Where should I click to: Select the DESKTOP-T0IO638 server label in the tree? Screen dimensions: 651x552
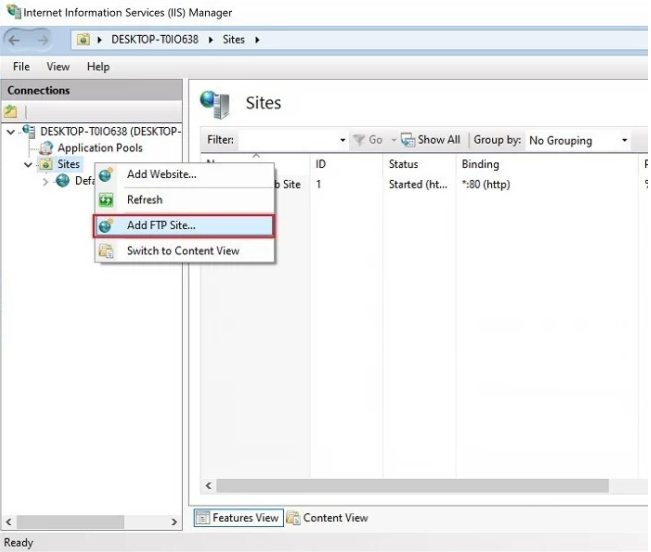click(x=110, y=132)
